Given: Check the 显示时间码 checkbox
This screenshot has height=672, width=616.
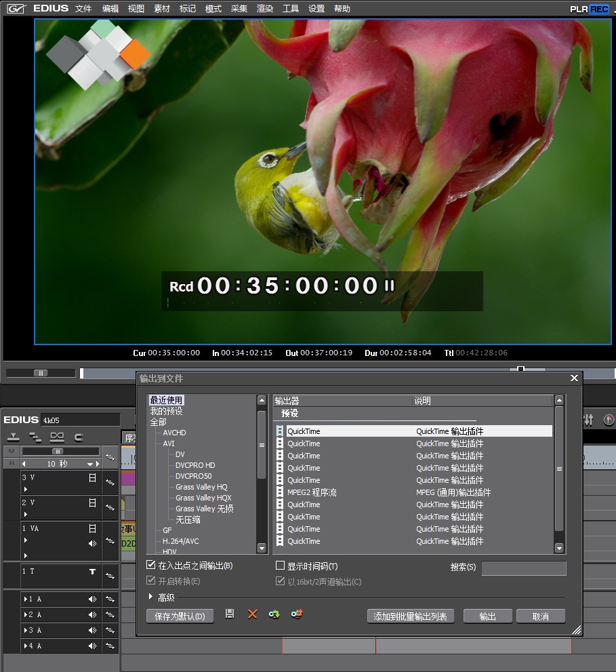Looking at the screenshot, I should (x=280, y=566).
